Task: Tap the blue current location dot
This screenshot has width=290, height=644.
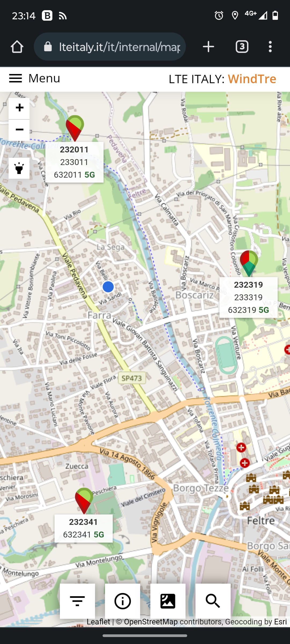Action: 108,287
